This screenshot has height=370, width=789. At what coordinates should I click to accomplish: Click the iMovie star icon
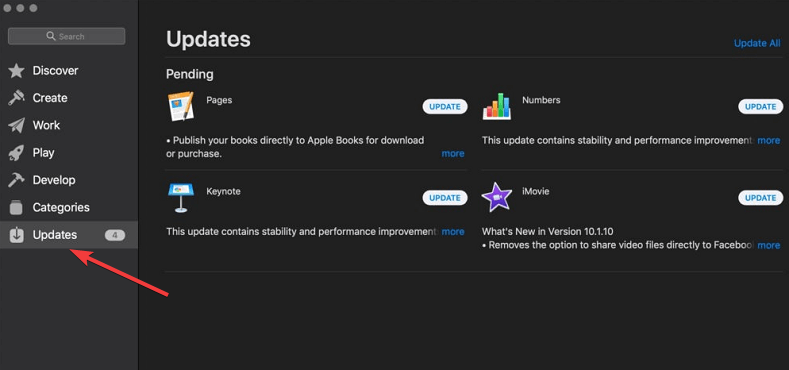coord(497,197)
